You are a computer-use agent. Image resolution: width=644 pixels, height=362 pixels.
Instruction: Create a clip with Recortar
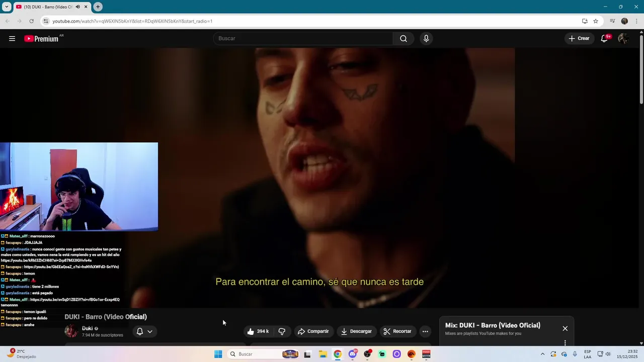(397, 331)
